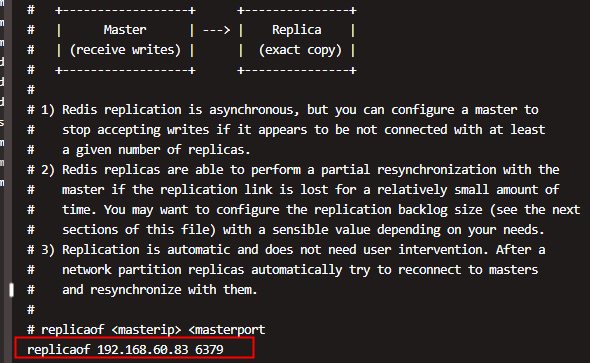The height and width of the screenshot is (363, 590).
Task: Place cursor on the IP address 192.168.60.83
Action: pyautogui.click(x=143, y=349)
